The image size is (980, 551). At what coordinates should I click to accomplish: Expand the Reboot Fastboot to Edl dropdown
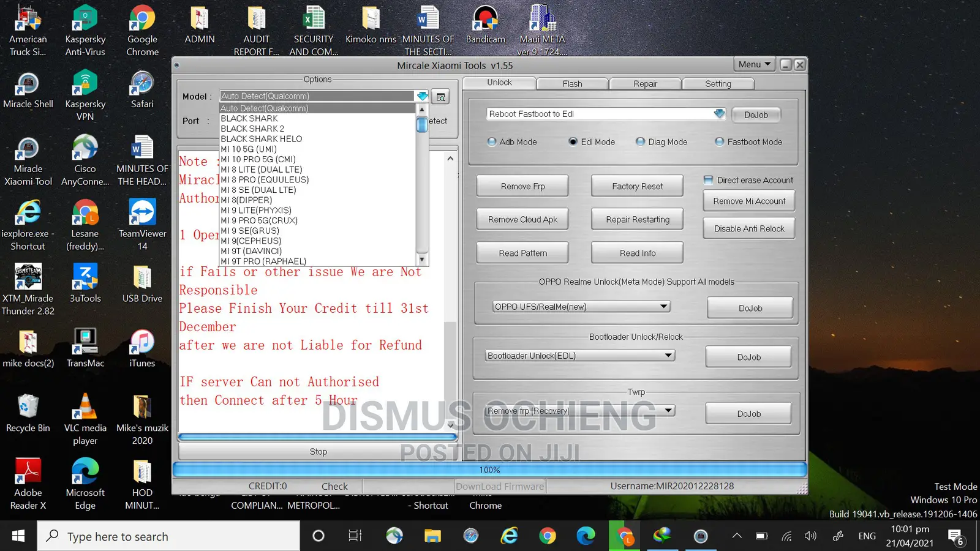(x=720, y=114)
